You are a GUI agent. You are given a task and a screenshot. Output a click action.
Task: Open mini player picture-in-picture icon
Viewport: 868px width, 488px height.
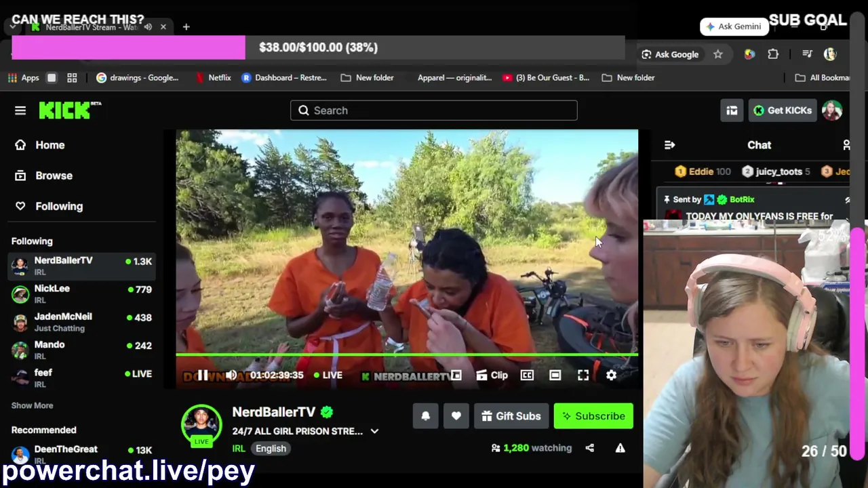(456, 375)
